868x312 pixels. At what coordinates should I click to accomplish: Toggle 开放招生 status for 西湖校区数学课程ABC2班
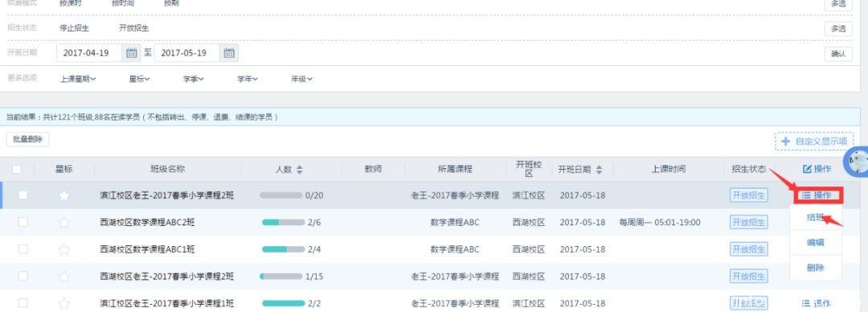click(x=749, y=222)
